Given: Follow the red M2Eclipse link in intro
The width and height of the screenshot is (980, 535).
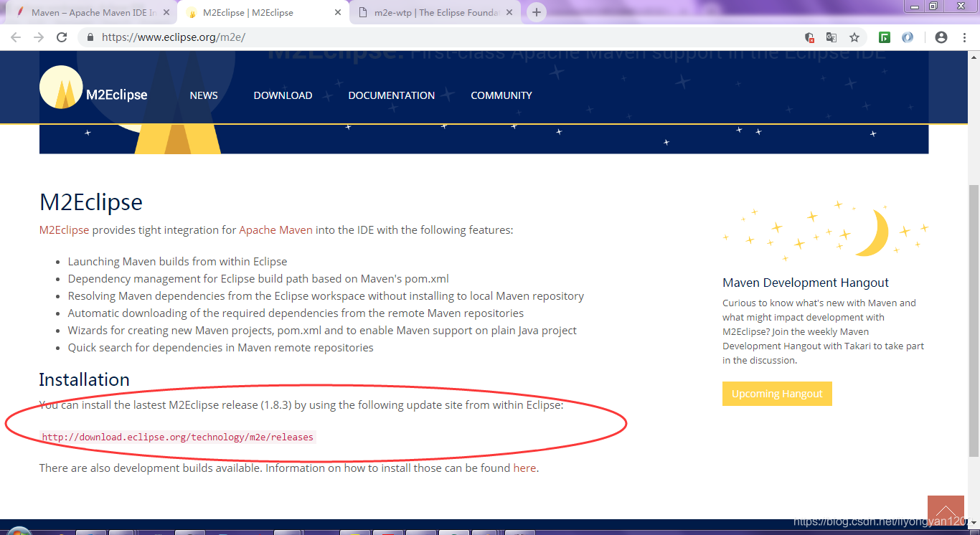Looking at the screenshot, I should coord(64,230).
